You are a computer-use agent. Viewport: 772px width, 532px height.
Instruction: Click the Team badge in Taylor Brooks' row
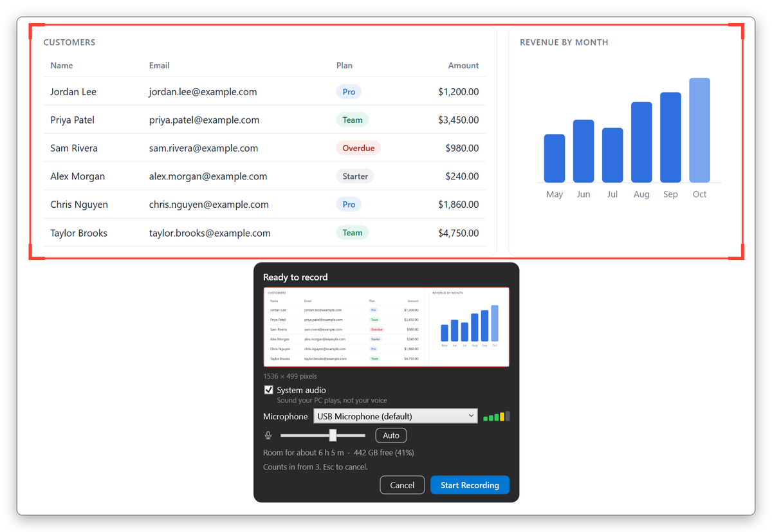tap(353, 233)
